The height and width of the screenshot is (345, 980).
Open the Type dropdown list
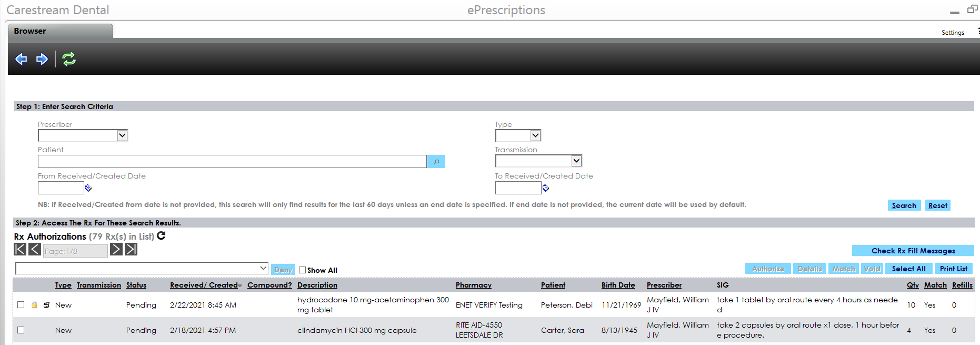tap(535, 135)
